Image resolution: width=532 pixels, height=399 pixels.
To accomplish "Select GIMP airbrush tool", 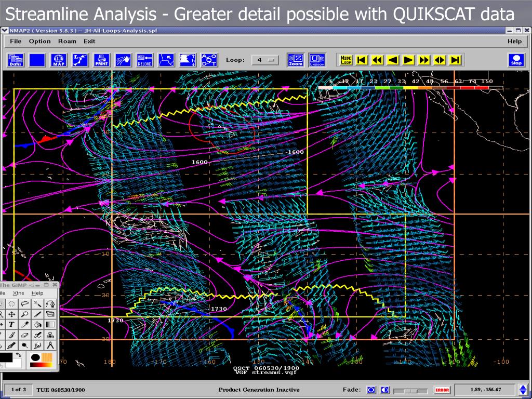I will (x=37, y=335).
